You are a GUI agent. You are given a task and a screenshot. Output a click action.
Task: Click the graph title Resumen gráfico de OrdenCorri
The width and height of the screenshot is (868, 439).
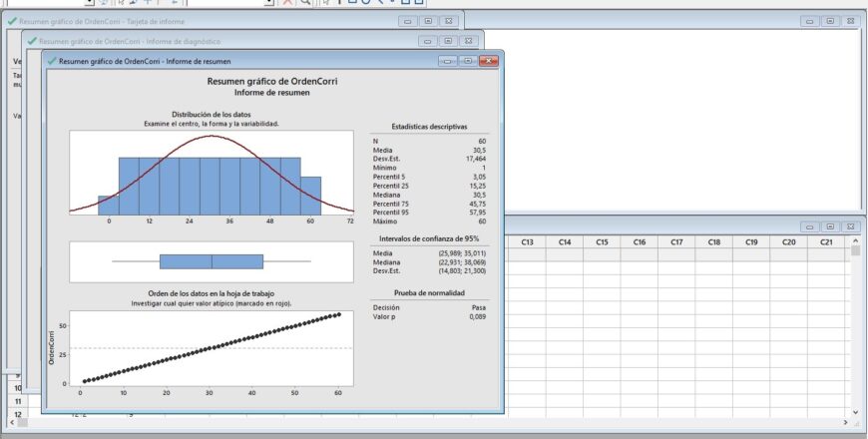(271, 82)
